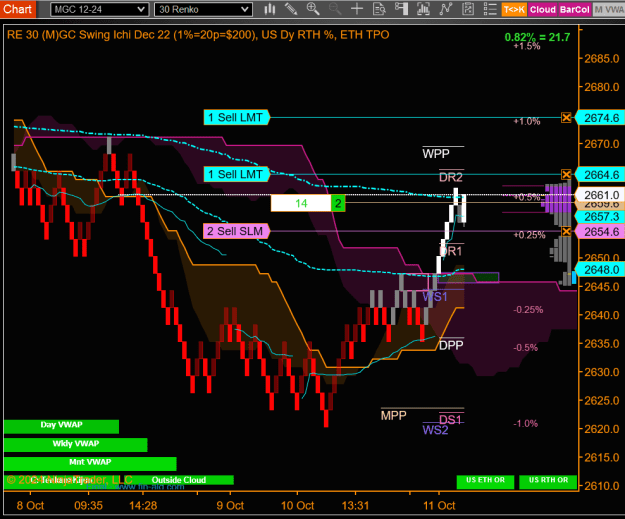This screenshot has width=625, height=519.
Task: Toggle the Wkly VWAP bar
Action: (76, 445)
